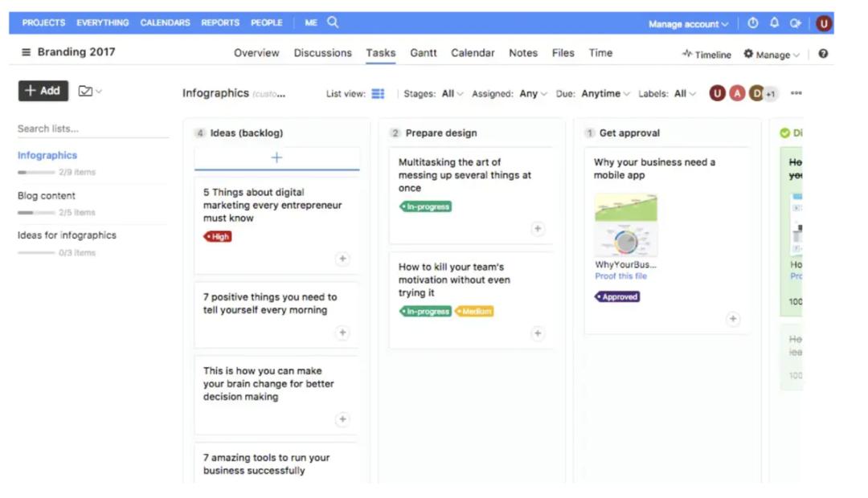Expand the Stages filter dropdown
Screen dimensions: 868x498
(452, 94)
